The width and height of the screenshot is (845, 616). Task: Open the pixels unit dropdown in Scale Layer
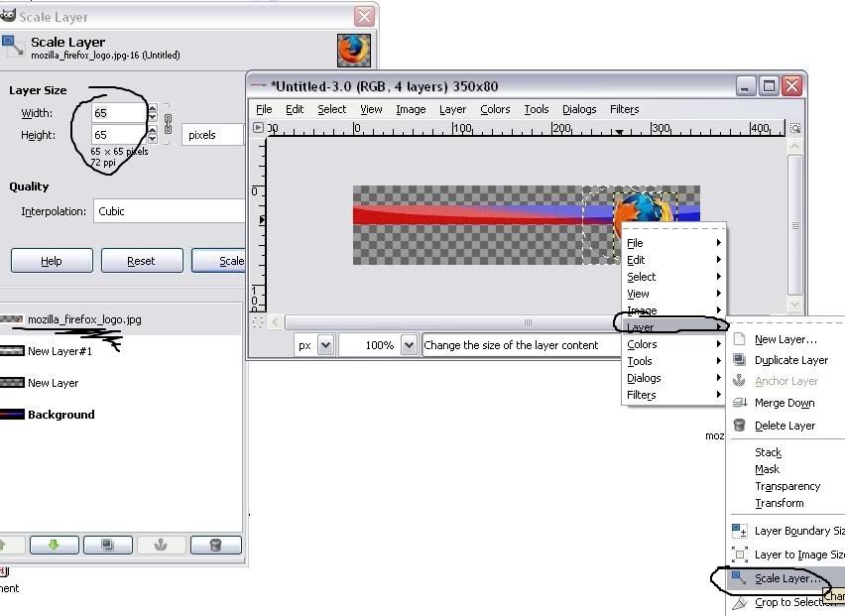pos(212,135)
